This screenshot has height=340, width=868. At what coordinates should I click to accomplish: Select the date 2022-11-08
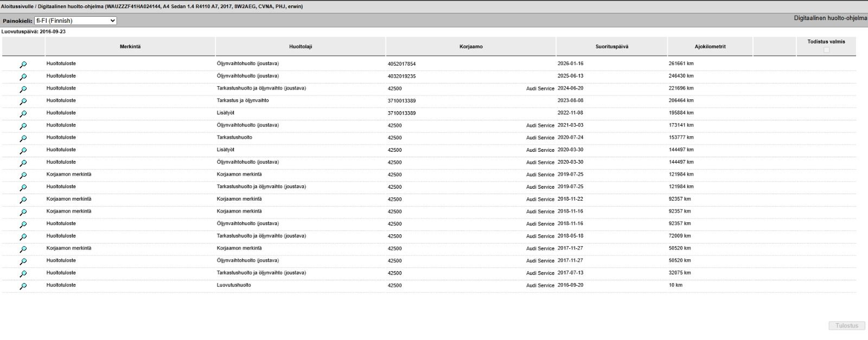(x=570, y=113)
